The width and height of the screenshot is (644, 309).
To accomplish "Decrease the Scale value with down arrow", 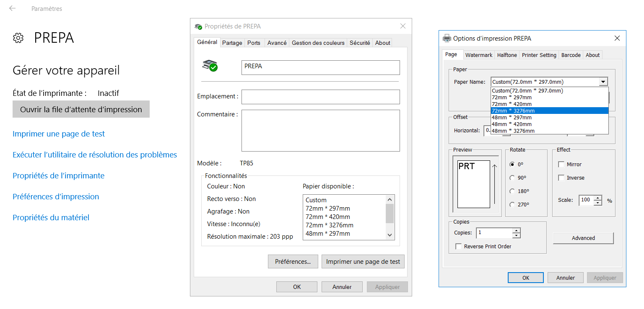I will point(598,203).
